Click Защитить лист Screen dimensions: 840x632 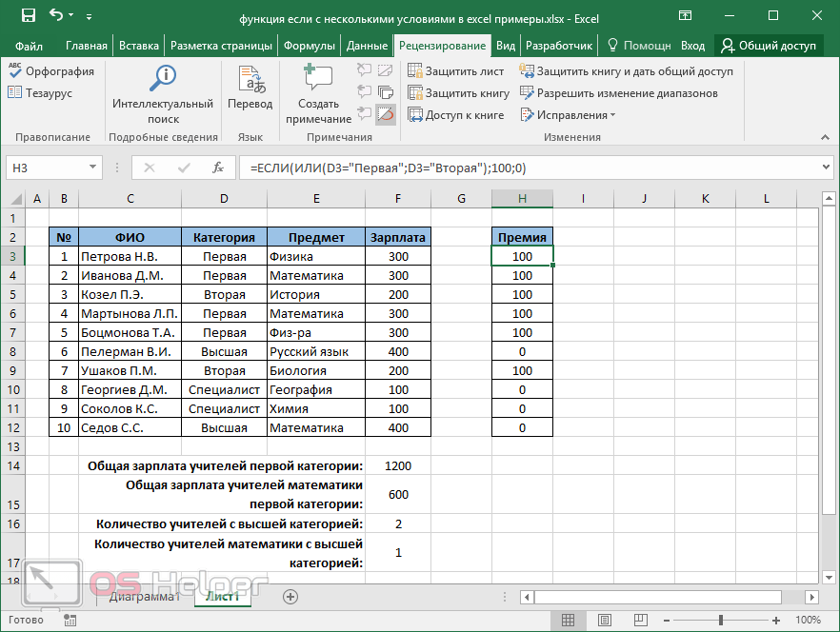[456, 71]
